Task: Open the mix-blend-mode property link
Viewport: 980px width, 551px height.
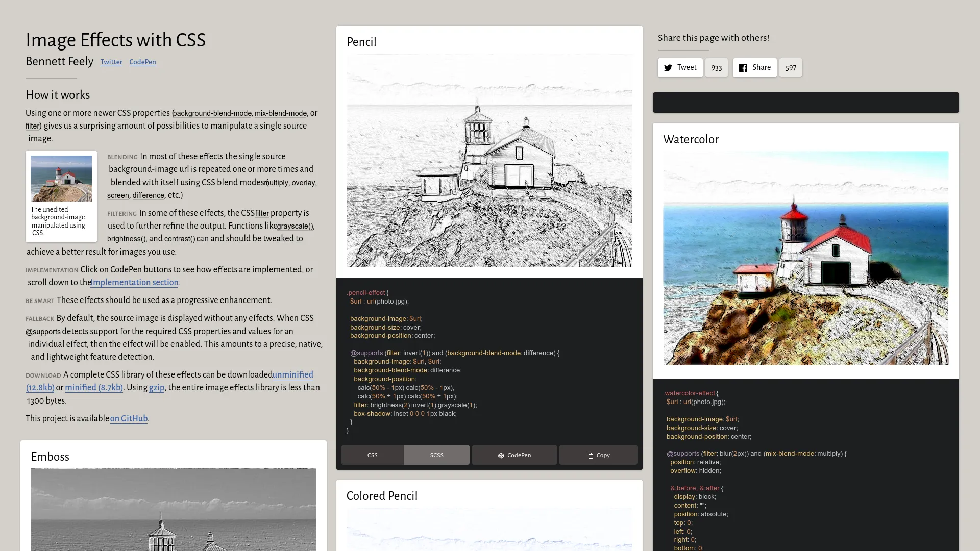Action: 281,113
